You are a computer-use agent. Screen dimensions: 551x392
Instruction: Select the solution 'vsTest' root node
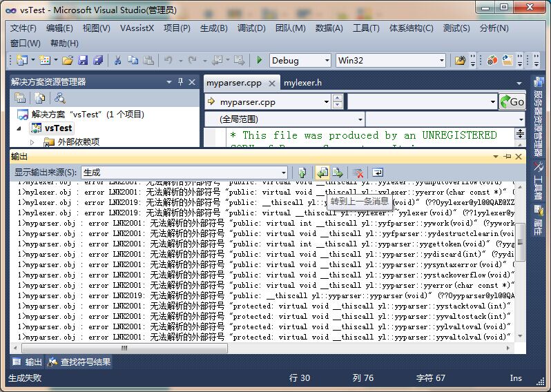click(81, 114)
